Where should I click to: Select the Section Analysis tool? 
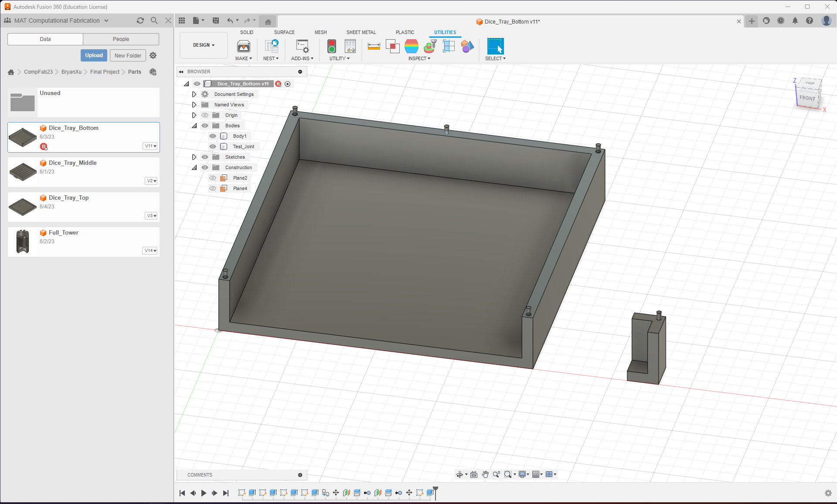[x=393, y=46]
